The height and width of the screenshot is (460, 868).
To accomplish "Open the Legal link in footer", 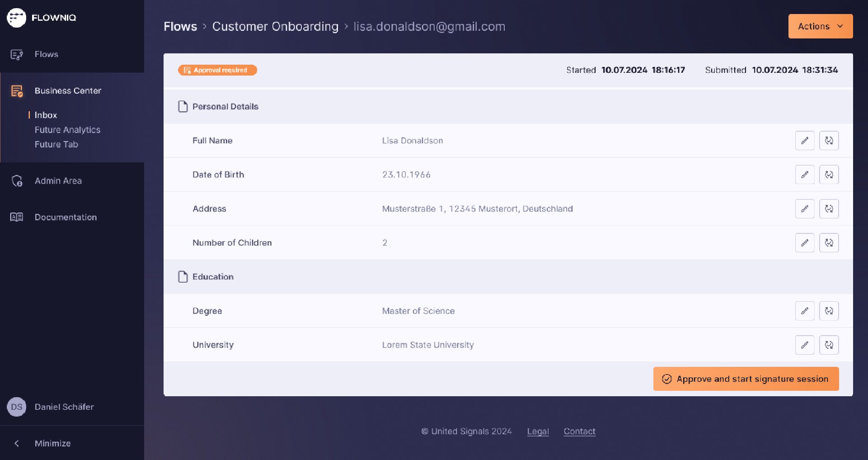I will coord(538,432).
